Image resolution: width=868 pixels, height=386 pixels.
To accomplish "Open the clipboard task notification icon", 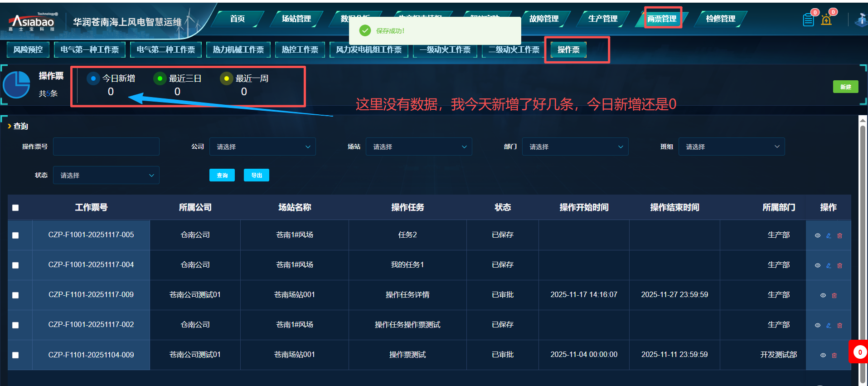I will coord(808,20).
